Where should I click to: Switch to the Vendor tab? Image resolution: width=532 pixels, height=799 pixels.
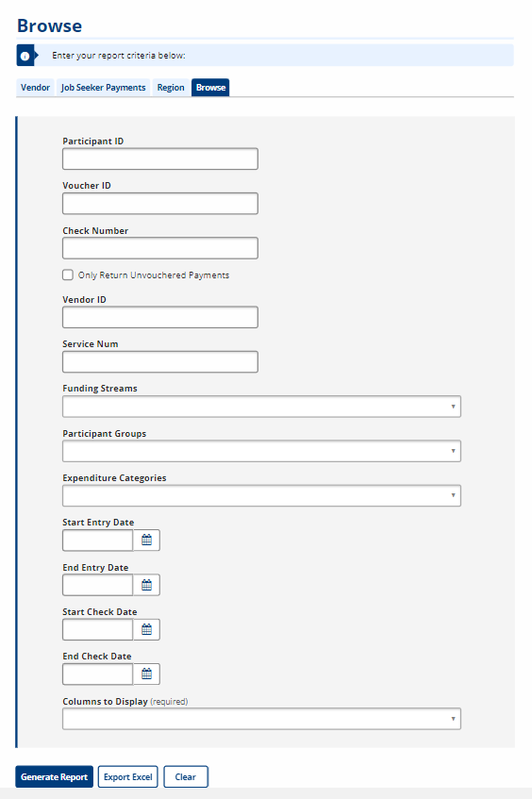pyautogui.click(x=35, y=88)
